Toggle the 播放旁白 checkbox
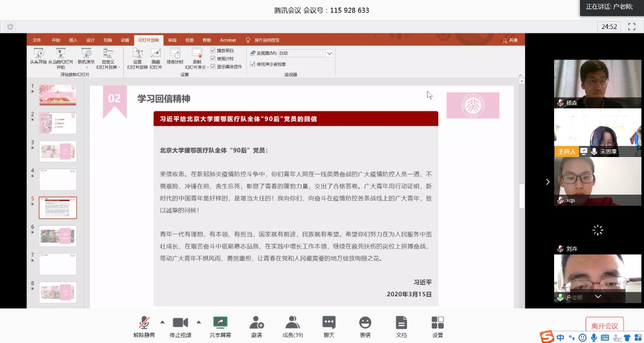 point(213,51)
